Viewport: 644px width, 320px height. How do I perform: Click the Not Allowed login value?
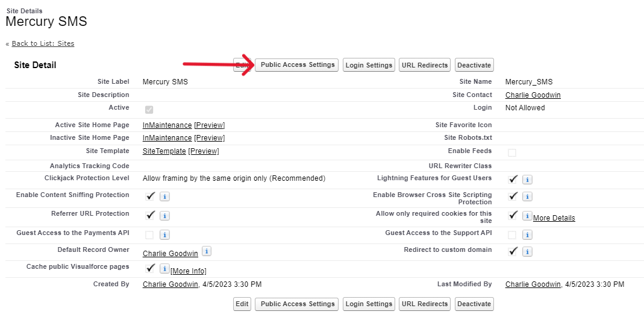[x=525, y=108]
